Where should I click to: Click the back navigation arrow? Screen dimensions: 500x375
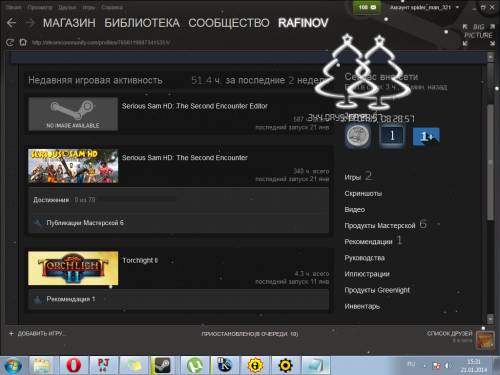pyautogui.click(x=11, y=23)
